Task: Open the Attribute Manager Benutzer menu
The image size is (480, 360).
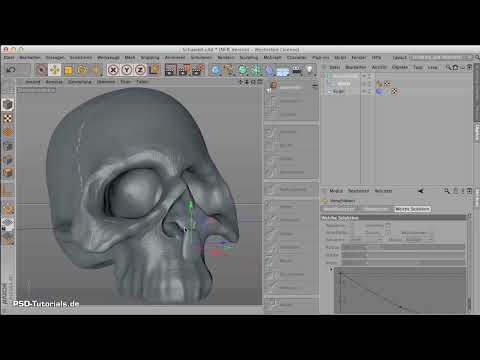Action: [x=383, y=191]
